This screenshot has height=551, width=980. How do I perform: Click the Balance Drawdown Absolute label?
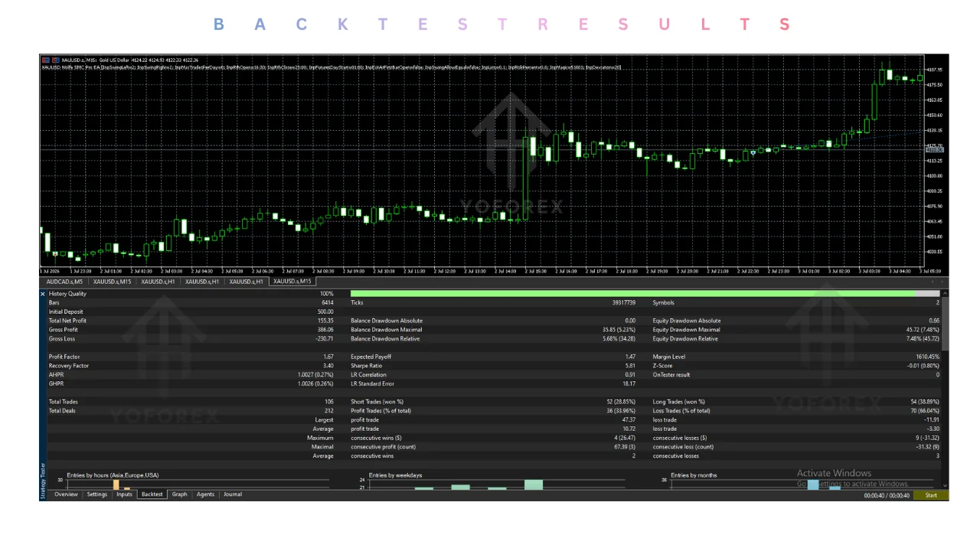coord(387,321)
